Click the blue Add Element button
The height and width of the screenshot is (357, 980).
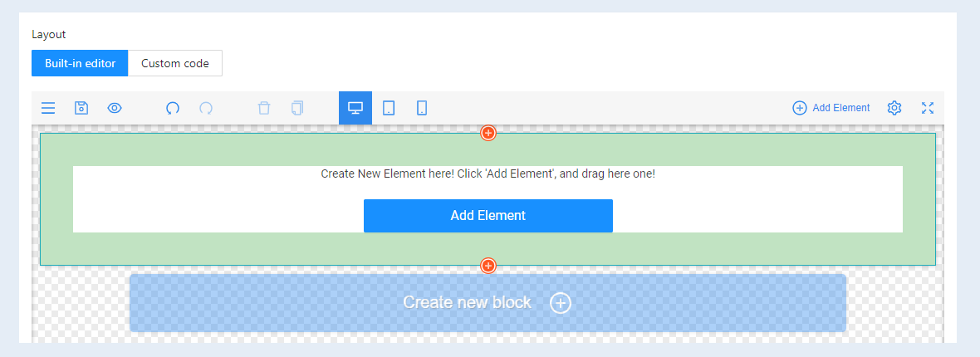[x=488, y=216]
